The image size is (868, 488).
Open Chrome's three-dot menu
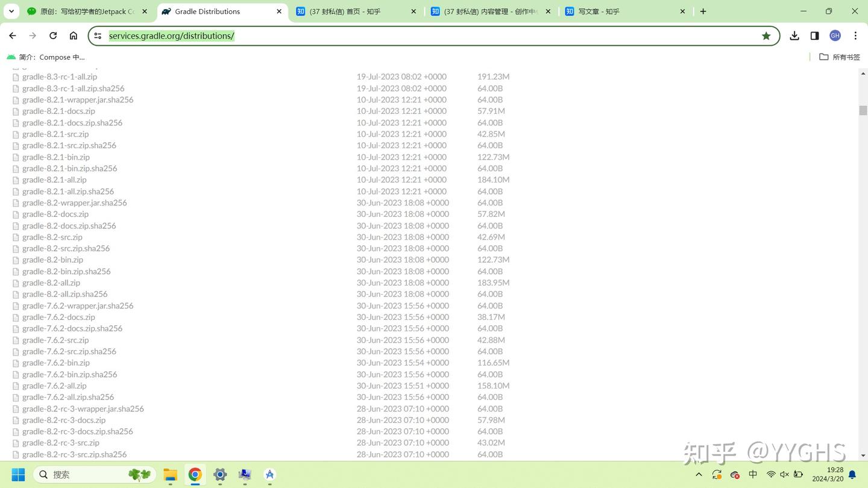855,36
